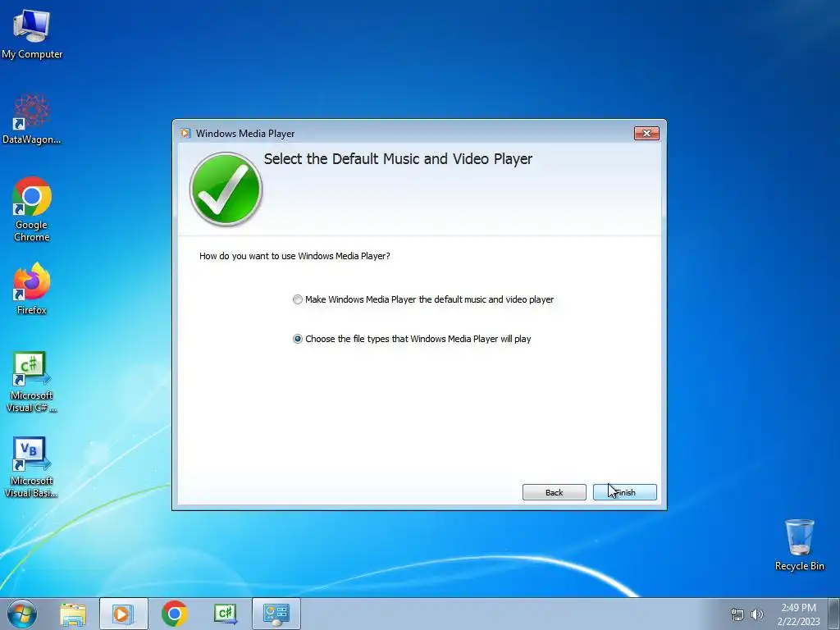Open the DataWagon desktop shortcut
840x630 pixels.
(x=32, y=120)
